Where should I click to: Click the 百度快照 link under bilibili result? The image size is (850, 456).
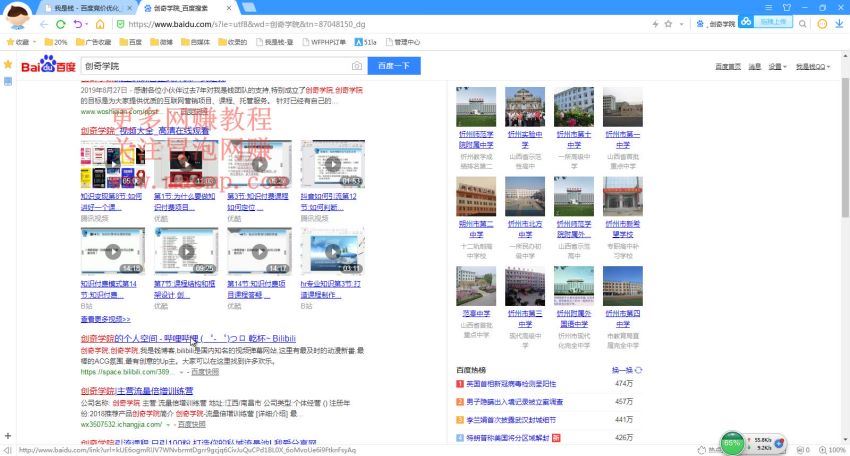pyautogui.click(x=205, y=372)
